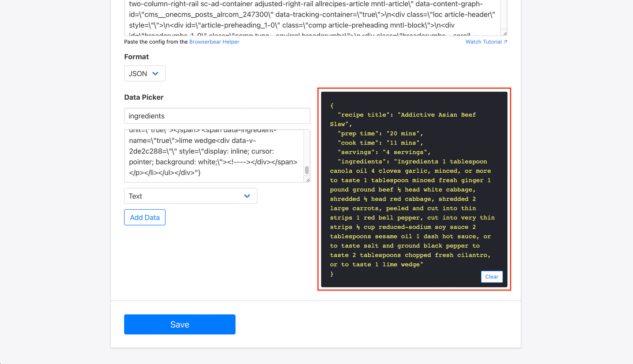Viewport: 633px width, 364px height.
Task: Clear the JSON preview output
Action: [492, 276]
